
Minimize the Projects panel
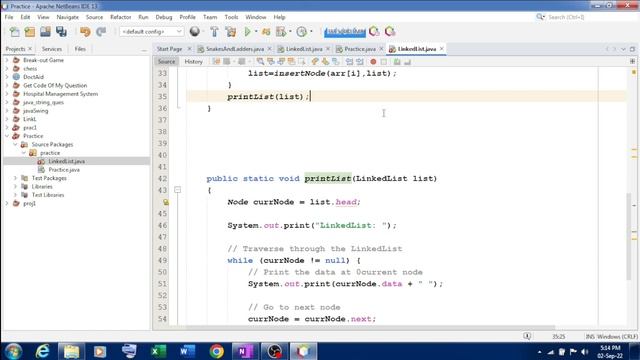(144, 50)
